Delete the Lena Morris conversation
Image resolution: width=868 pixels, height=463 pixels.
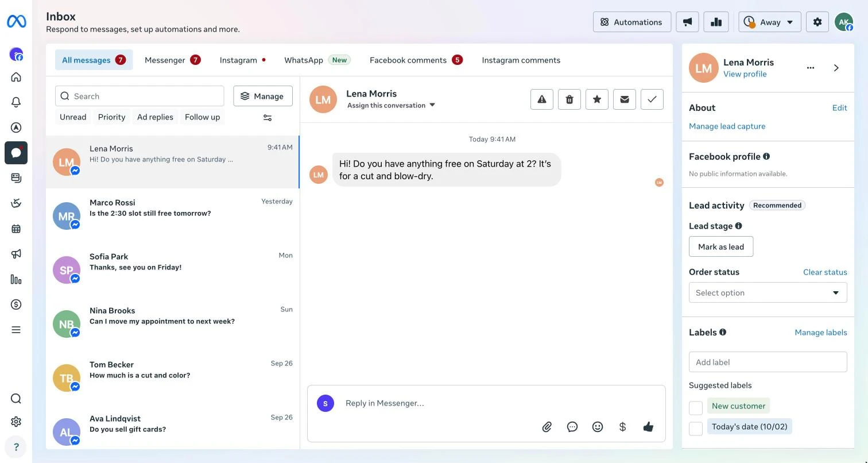(569, 99)
